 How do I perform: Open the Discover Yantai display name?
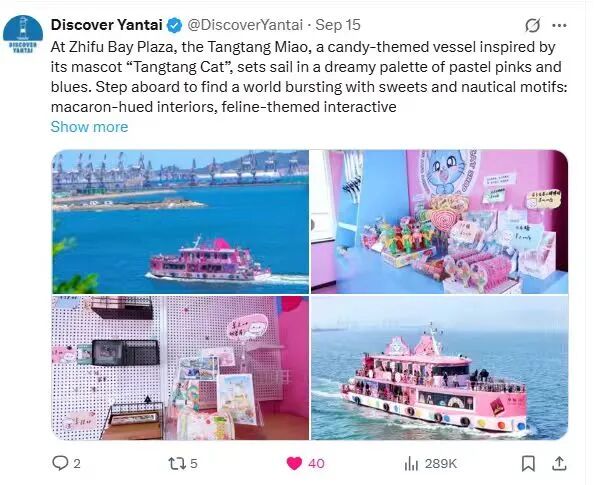(x=106, y=25)
